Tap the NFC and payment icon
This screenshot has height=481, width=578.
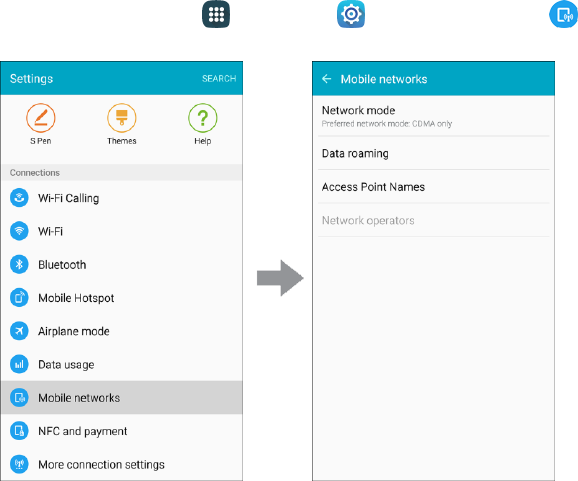[19, 431]
